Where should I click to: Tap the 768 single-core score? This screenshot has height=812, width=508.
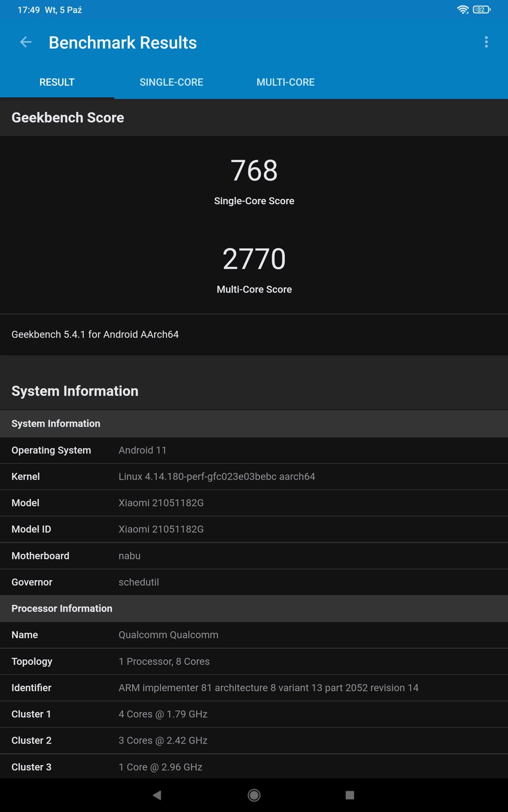point(254,171)
